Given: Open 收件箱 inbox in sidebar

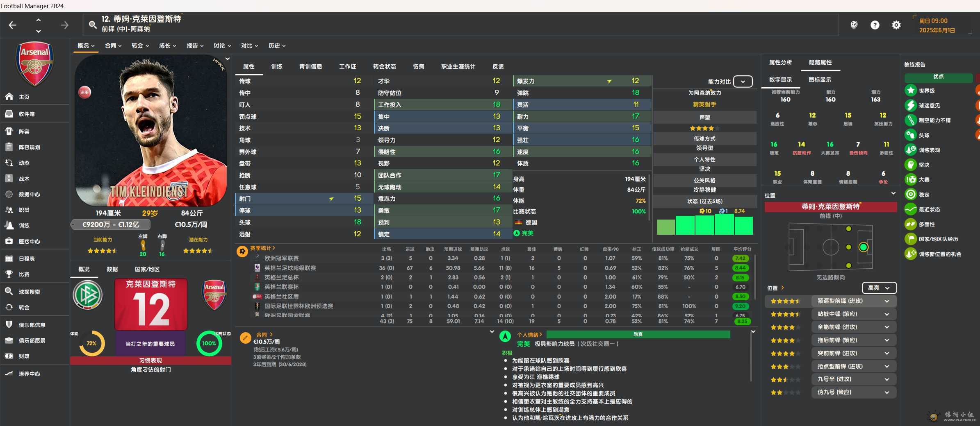Looking at the screenshot, I should point(26,114).
